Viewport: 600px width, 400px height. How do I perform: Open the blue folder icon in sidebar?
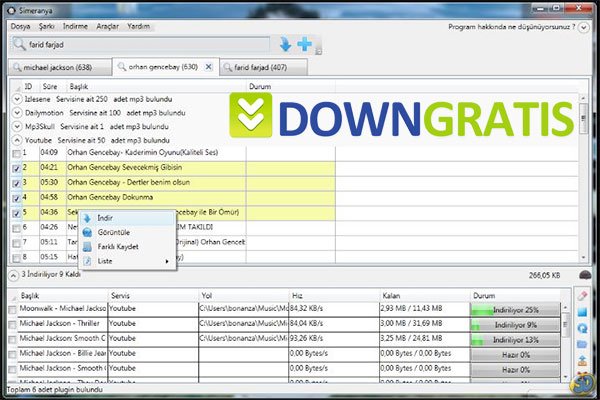coord(582,344)
